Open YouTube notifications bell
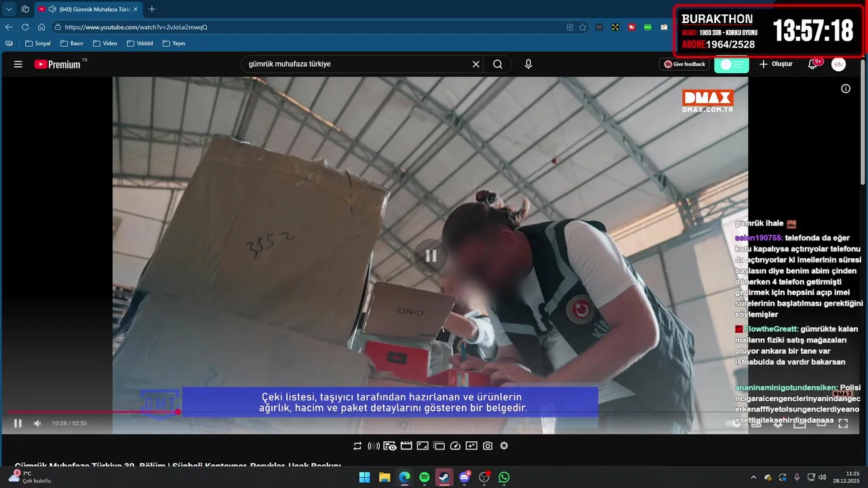 [813, 64]
